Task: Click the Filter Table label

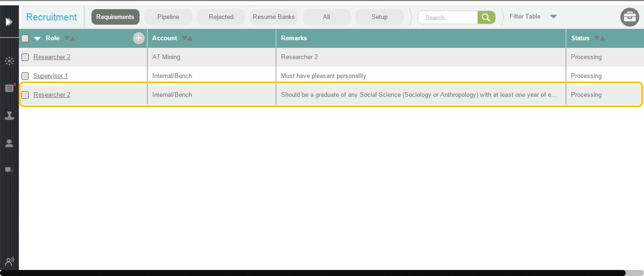Action: click(525, 17)
